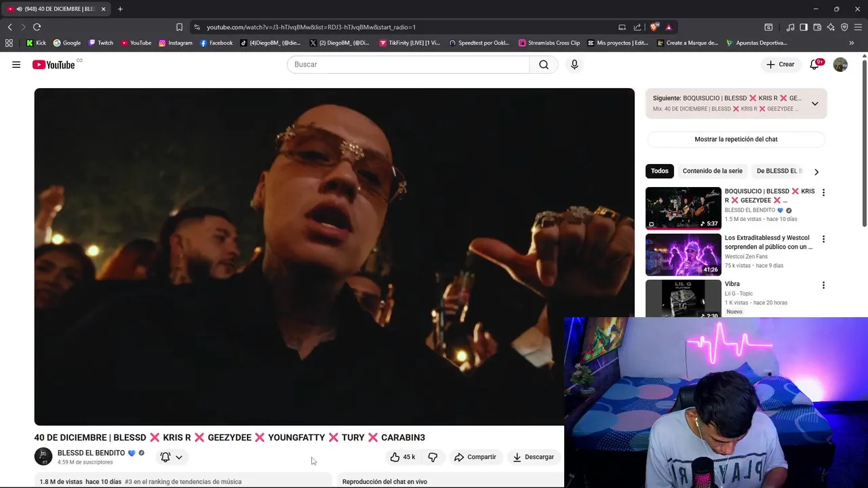Open the account avatar menu

pyautogui.click(x=840, y=64)
